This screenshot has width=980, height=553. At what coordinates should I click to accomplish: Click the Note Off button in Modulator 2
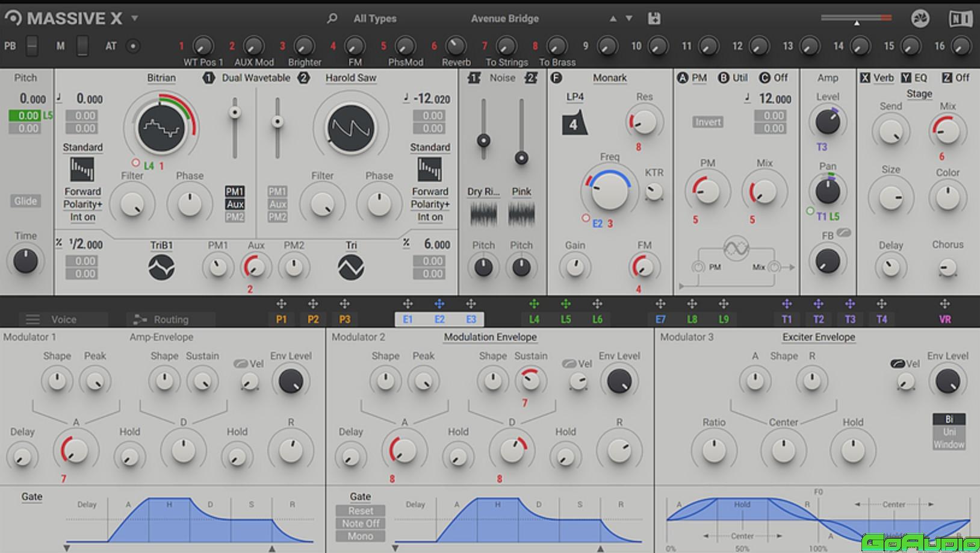coord(361,523)
